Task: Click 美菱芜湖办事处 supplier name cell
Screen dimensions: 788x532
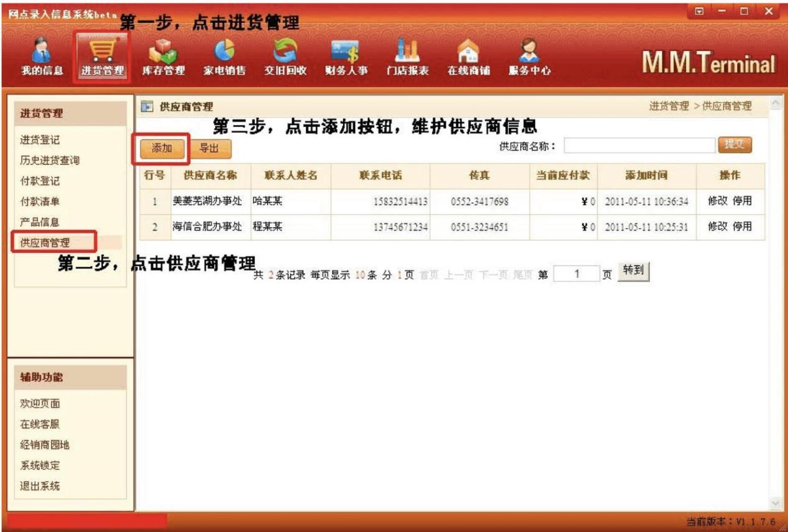Action: coord(207,201)
